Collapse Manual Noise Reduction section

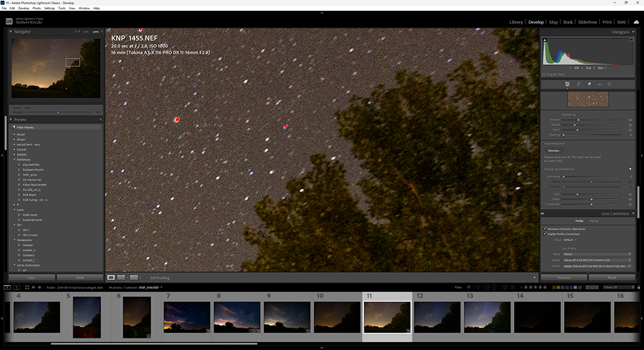(630, 169)
